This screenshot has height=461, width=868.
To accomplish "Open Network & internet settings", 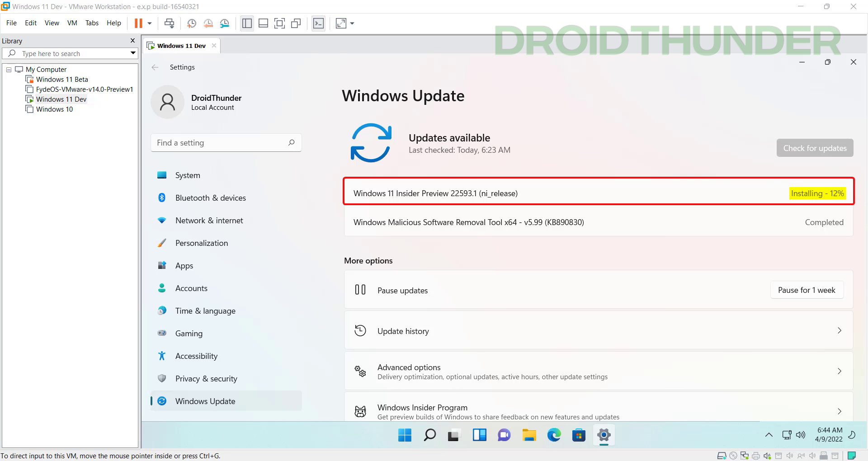I will 226,221.
